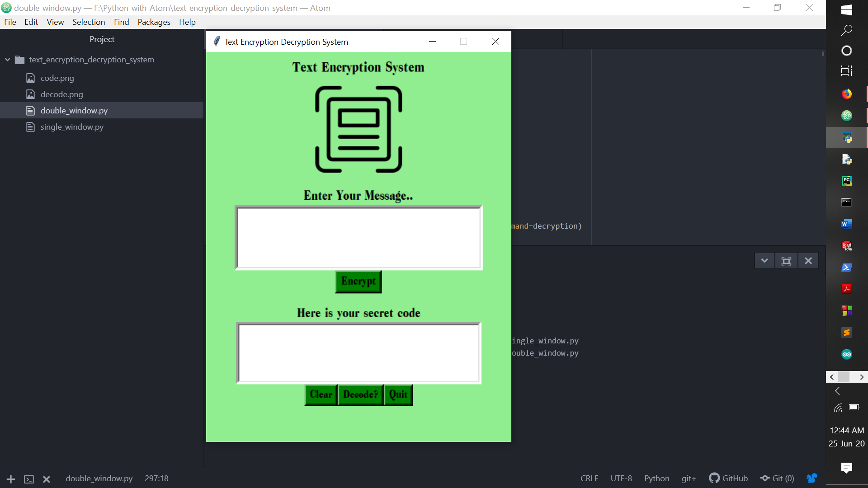Collapse the text_encryption_decryption_system folder
Screen dimensions: 868x488
coord(8,60)
